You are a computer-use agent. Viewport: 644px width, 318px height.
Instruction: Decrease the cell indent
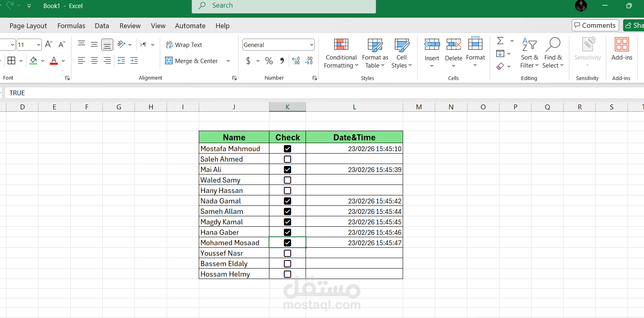tap(121, 61)
